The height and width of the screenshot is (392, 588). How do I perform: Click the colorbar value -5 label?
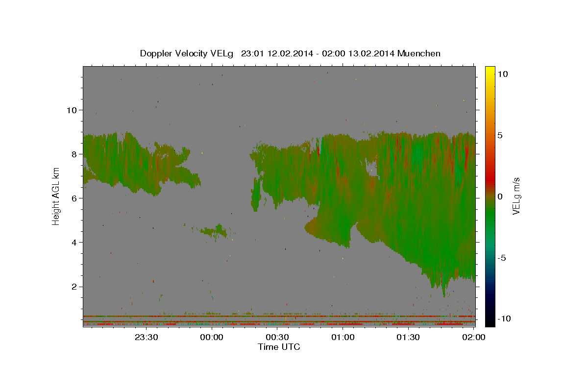click(x=502, y=258)
